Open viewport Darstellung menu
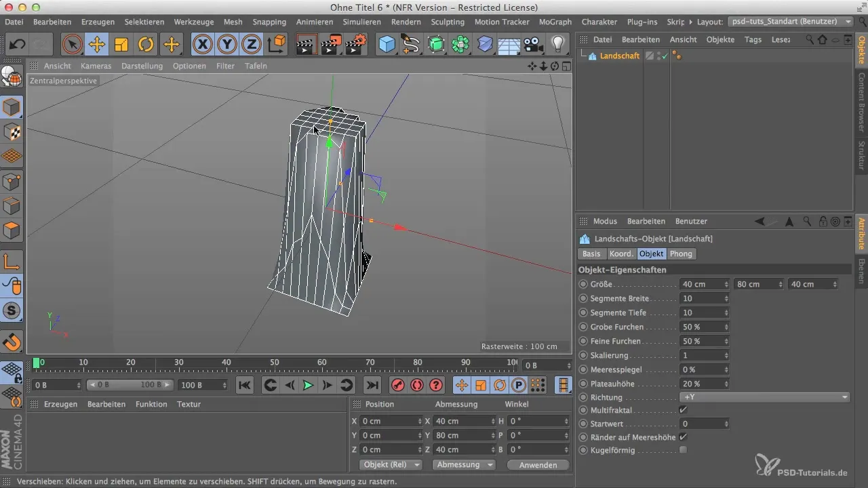The width and height of the screenshot is (868, 488). tap(142, 66)
